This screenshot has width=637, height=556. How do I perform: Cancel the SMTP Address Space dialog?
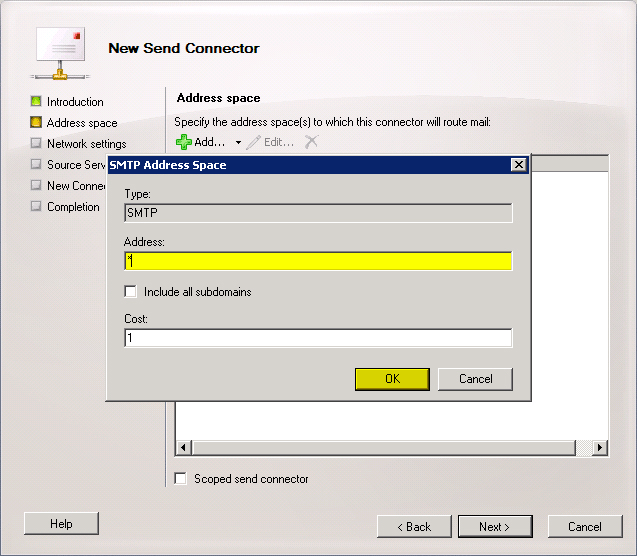[475, 379]
